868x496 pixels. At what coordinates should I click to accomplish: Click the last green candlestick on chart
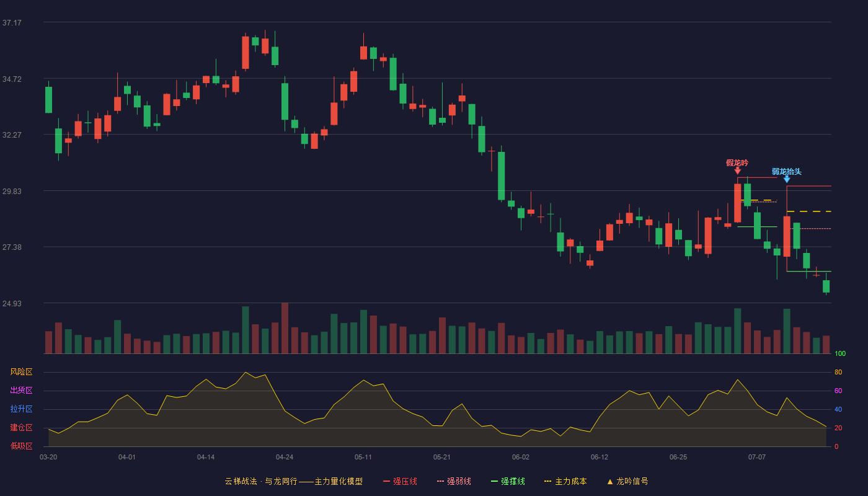pyautogui.click(x=826, y=286)
